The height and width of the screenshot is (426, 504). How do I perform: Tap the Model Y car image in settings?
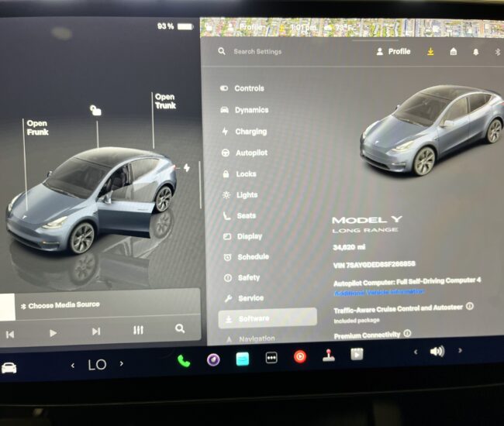[432, 130]
